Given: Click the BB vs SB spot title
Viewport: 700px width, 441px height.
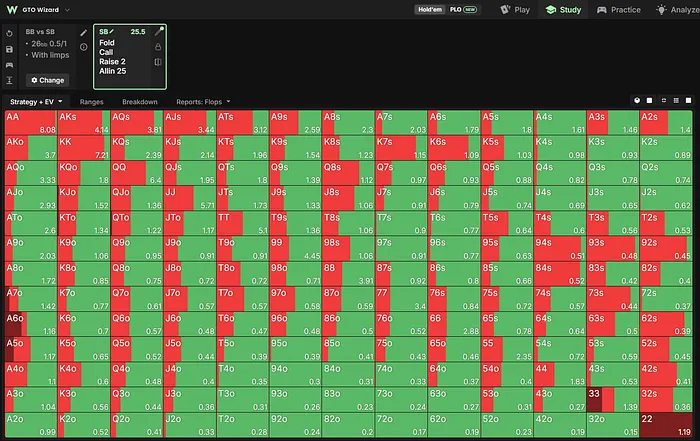Looking at the screenshot, I should coord(40,32).
